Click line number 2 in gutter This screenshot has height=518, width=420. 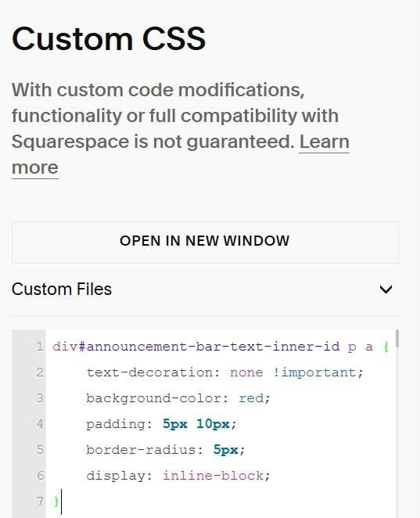tap(40, 372)
